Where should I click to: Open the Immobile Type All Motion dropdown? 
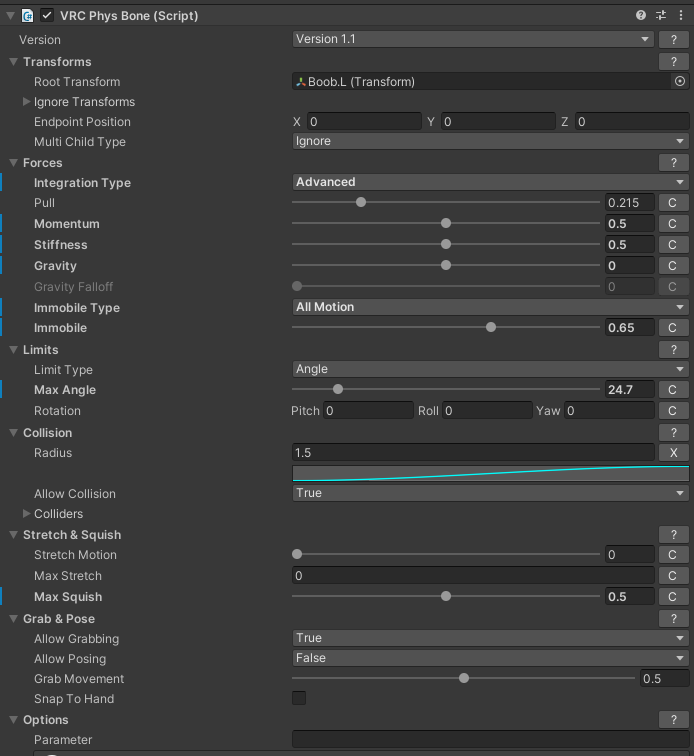tap(490, 307)
